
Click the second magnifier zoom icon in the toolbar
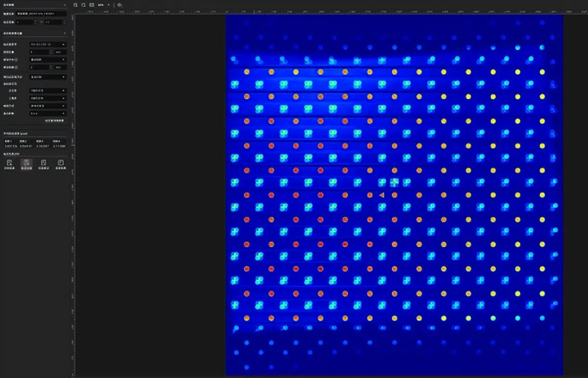84,5
